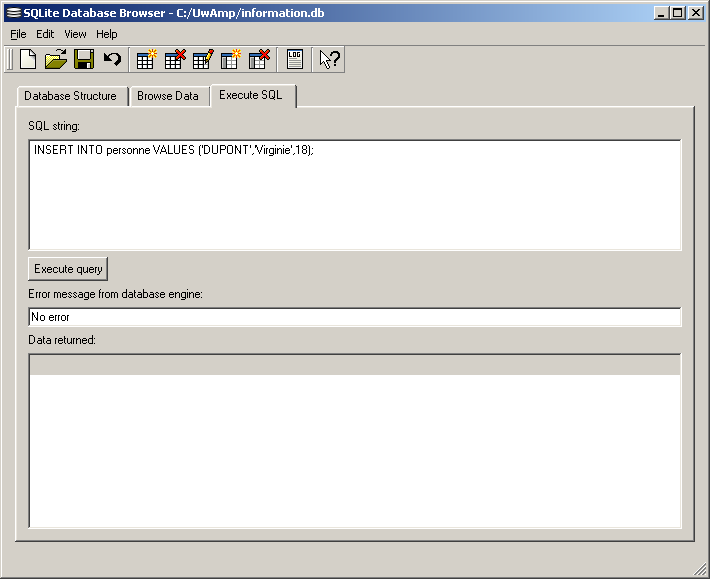Open the View menu
The image size is (710, 579).
75,34
